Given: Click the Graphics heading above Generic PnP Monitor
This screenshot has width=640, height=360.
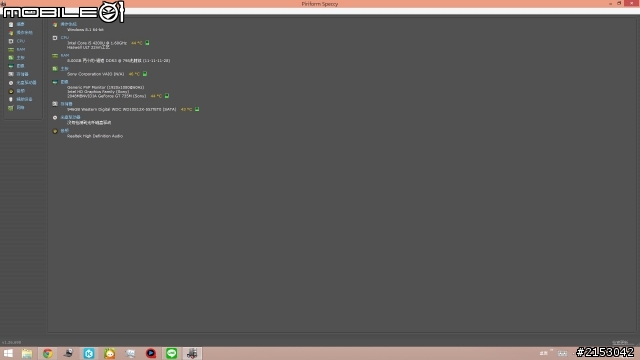Looking at the screenshot, I should pyautogui.click(x=64, y=82).
